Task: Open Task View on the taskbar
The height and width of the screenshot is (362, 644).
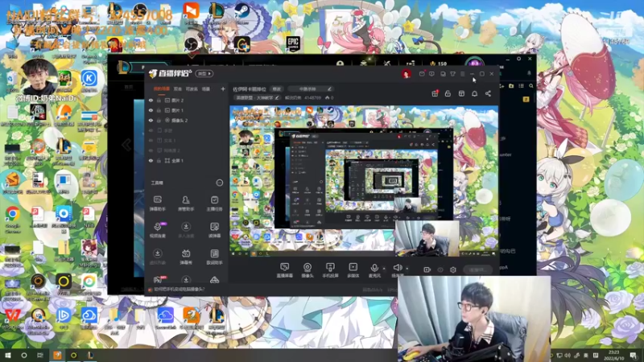Action: point(39,355)
